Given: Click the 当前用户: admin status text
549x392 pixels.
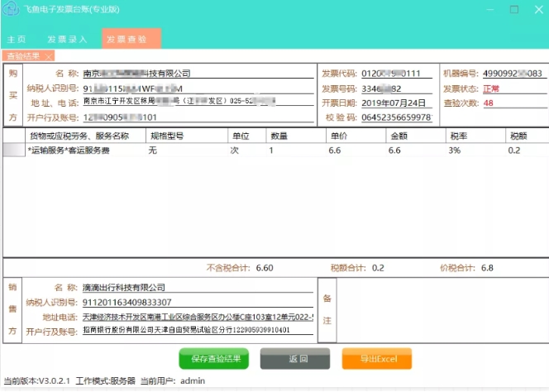Looking at the screenshot, I should click(x=173, y=380).
